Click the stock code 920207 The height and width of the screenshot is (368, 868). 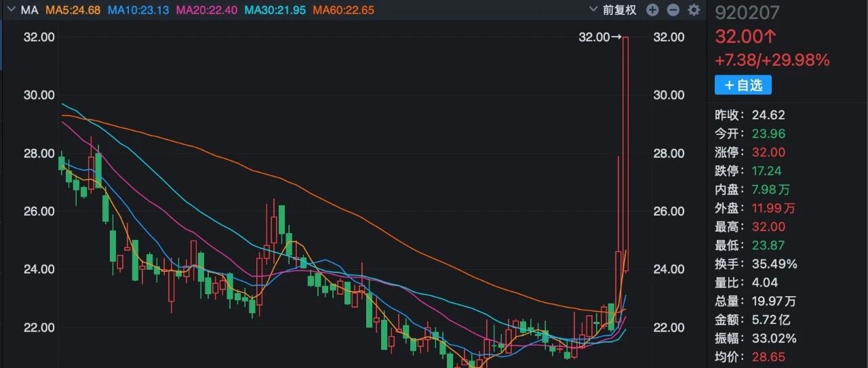point(742,12)
